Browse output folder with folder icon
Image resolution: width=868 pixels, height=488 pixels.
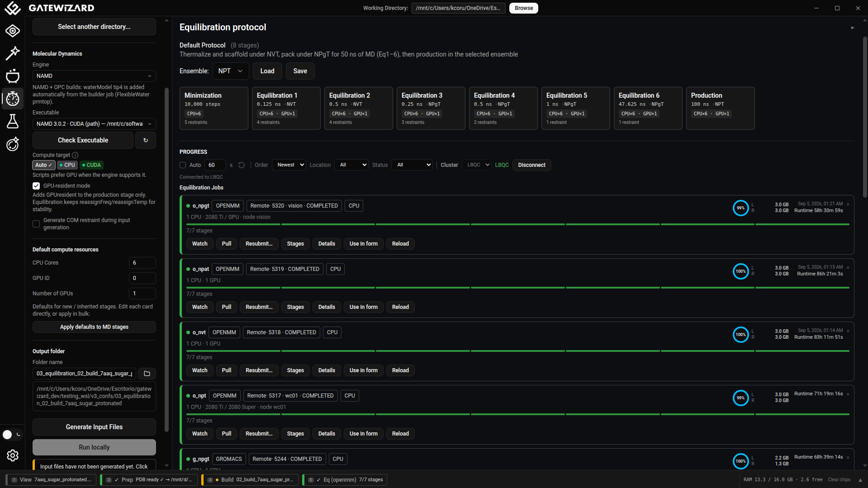click(x=147, y=374)
